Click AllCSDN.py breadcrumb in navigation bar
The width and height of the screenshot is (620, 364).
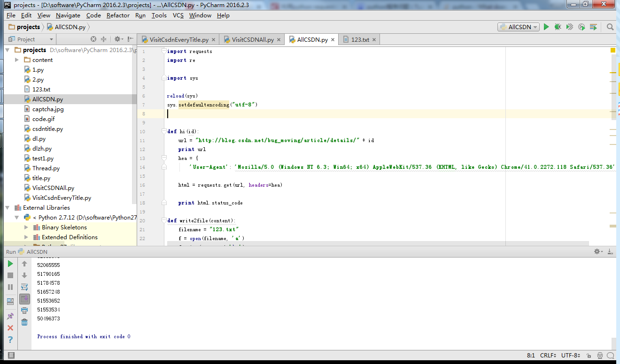click(x=66, y=27)
